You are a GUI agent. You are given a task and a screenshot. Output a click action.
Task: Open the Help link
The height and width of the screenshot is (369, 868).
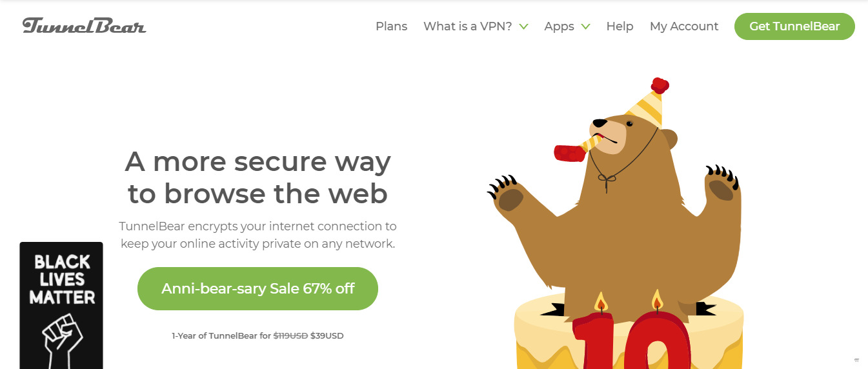tap(620, 26)
